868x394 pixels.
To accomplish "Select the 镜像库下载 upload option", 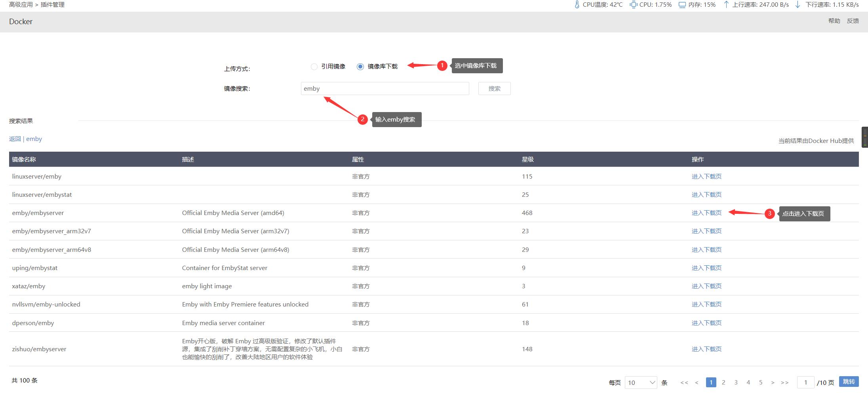I will [360, 67].
